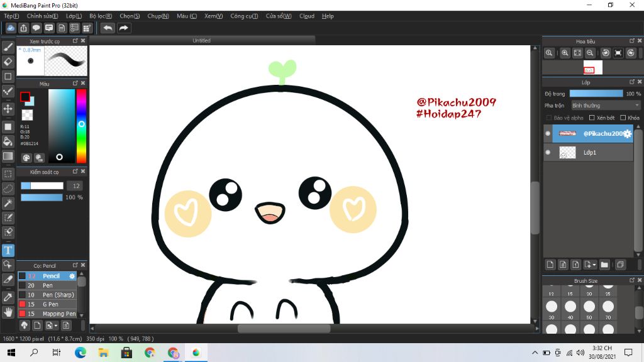Select the Pen brush, size 20
This screenshot has height=362, width=644.
[47, 285]
